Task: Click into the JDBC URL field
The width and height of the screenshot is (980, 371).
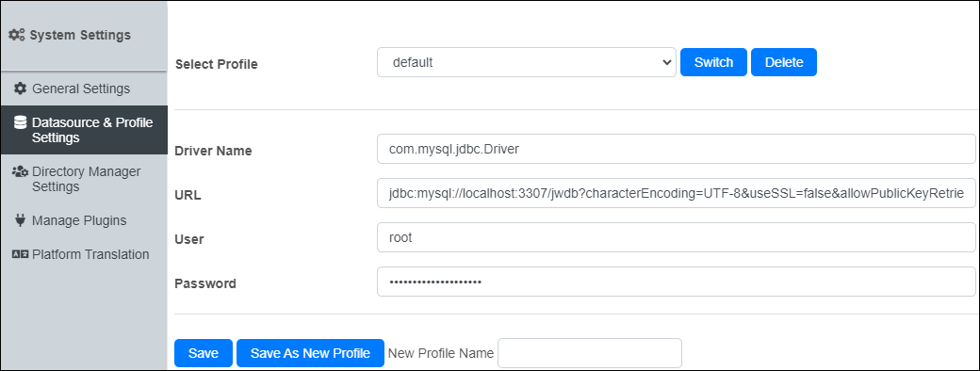Action: pyautogui.click(x=677, y=193)
